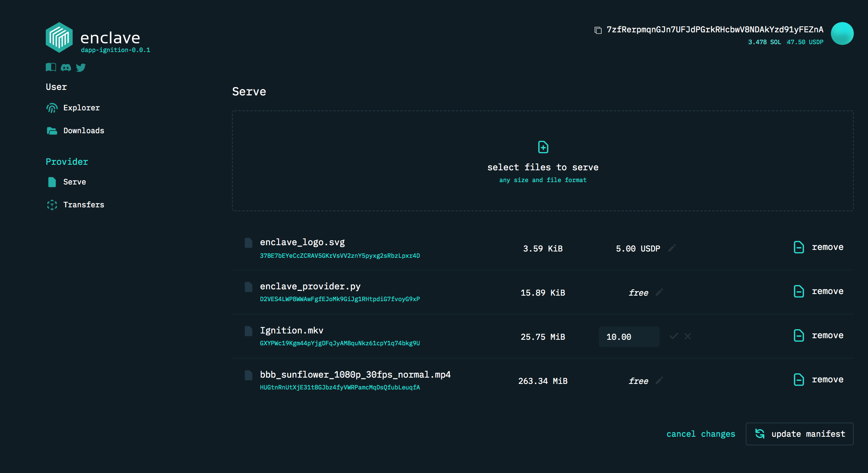This screenshot has height=473, width=868.
Task: Confirm Ignition.mkv price with checkmark
Action: (x=674, y=336)
